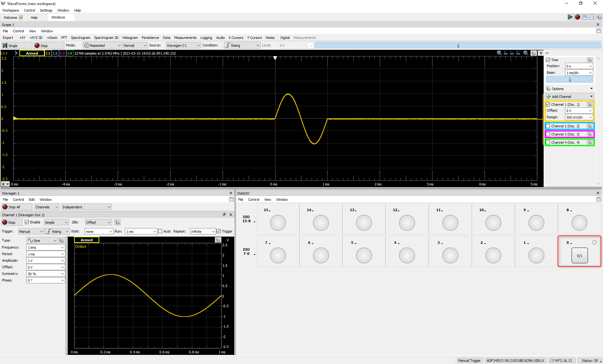This screenshot has height=364, width=603.
Task: Toggle the Auto checkbox next to Run
Action: point(160,231)
